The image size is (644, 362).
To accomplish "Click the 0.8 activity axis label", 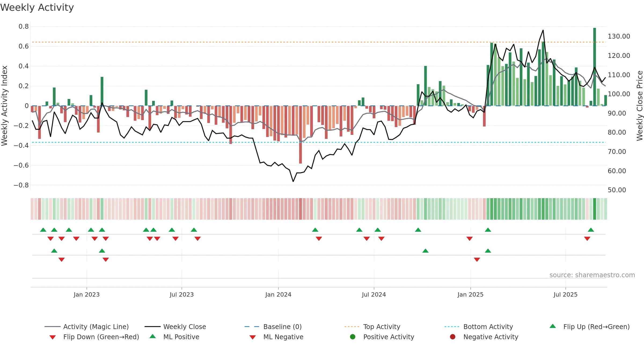I will 24,26.
